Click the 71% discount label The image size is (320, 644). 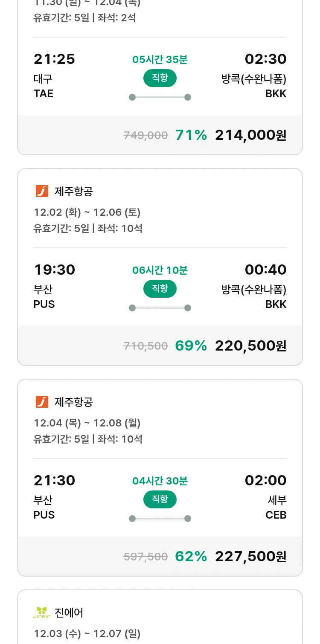coord(191,135)
